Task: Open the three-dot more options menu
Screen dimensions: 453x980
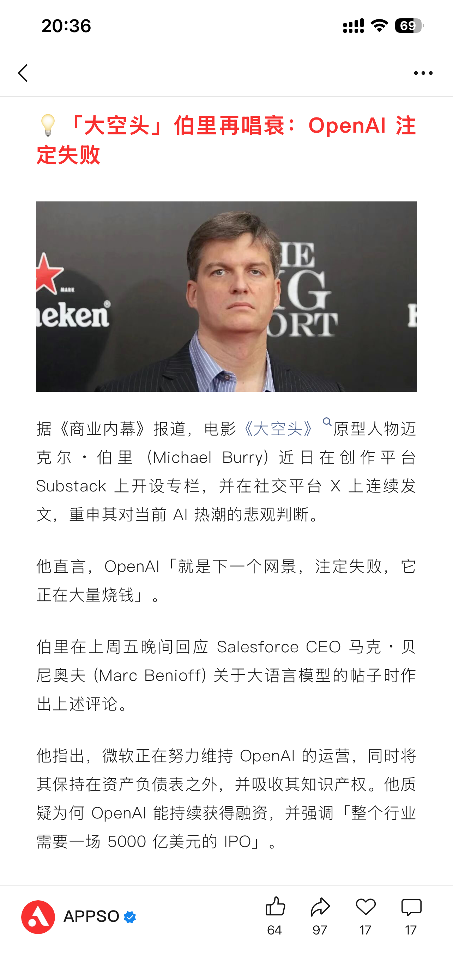Action: click(x=423, y=73)
